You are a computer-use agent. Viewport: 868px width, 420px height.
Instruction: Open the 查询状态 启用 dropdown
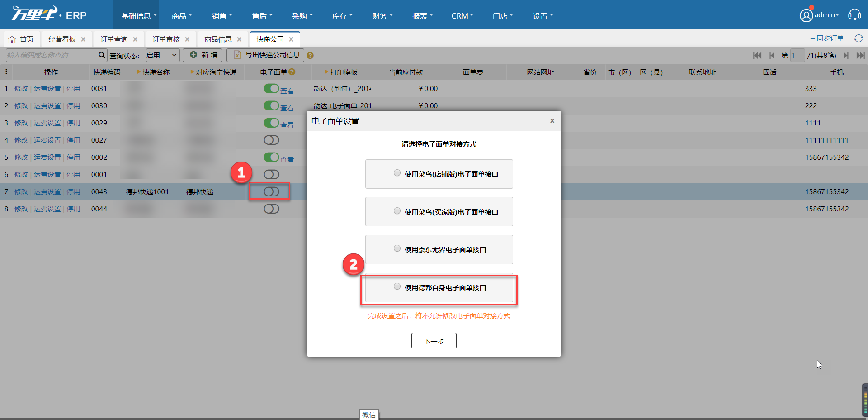[x=162, y=55]
